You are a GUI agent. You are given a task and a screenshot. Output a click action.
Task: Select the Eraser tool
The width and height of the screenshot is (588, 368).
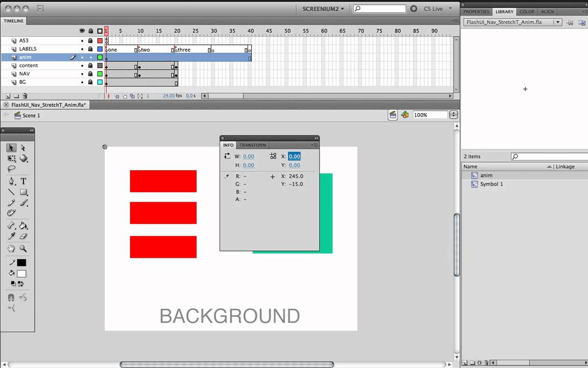tap(23, 236)
